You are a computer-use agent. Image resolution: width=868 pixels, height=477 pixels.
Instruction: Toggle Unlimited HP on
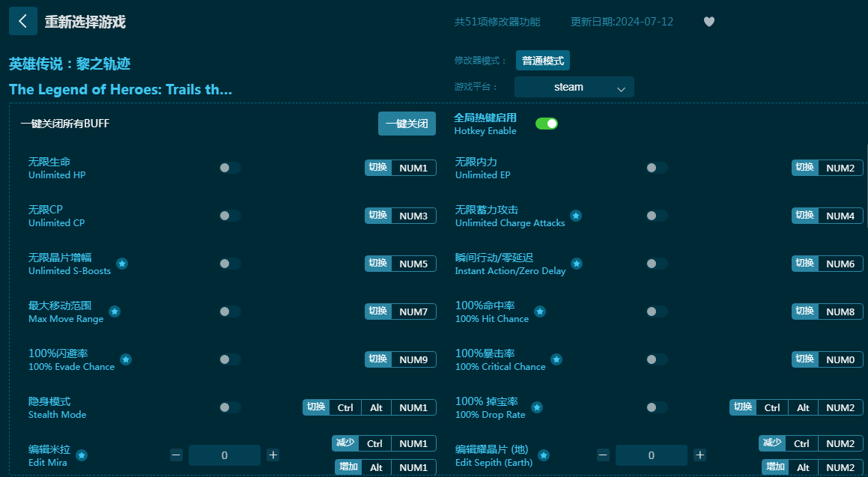(x=230, y=168)
